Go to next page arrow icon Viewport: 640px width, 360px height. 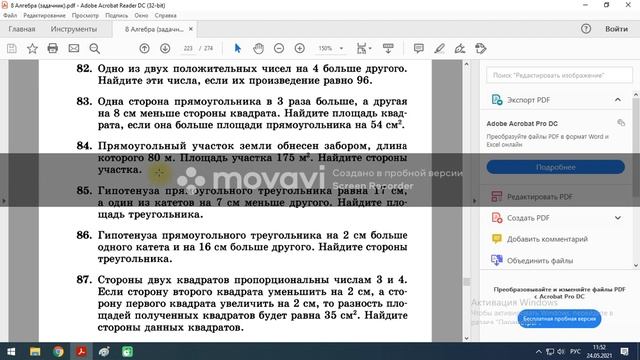(165, 49)
